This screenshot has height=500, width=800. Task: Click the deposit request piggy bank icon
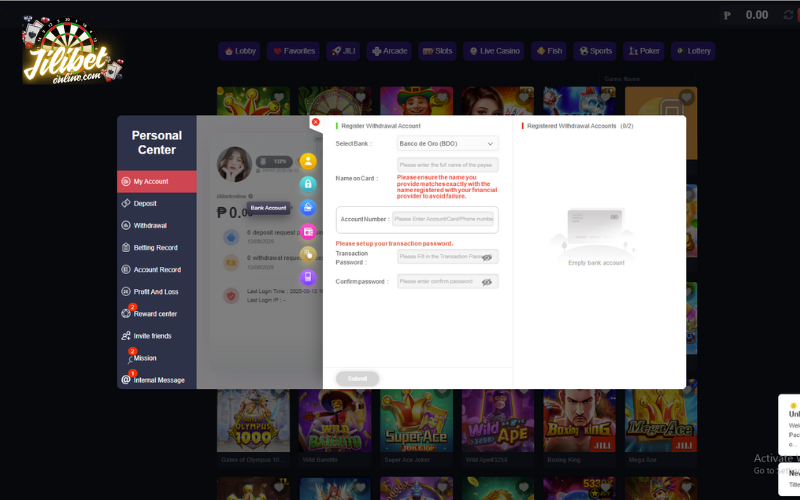click(231, 237)
